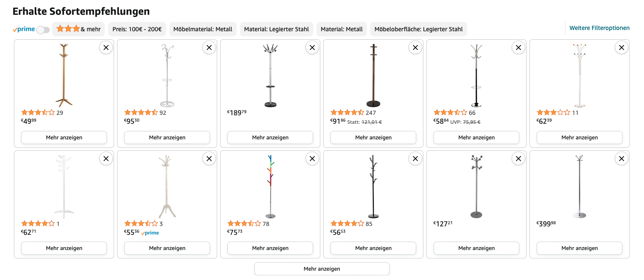Screen dimensions: 644x280
Task: Open the black tree-shaped coat rack thumbnail
Action: [x=373, y=187]
